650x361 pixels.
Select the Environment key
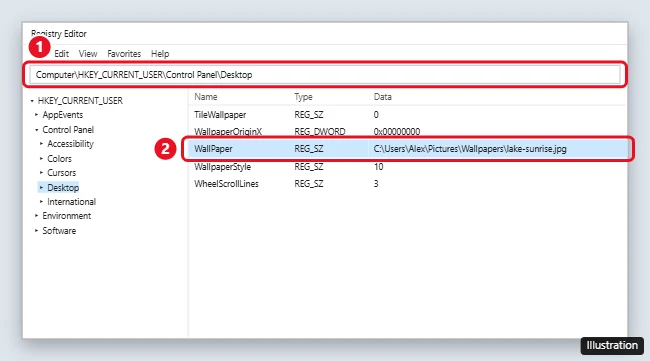click(x=66, y=216)
